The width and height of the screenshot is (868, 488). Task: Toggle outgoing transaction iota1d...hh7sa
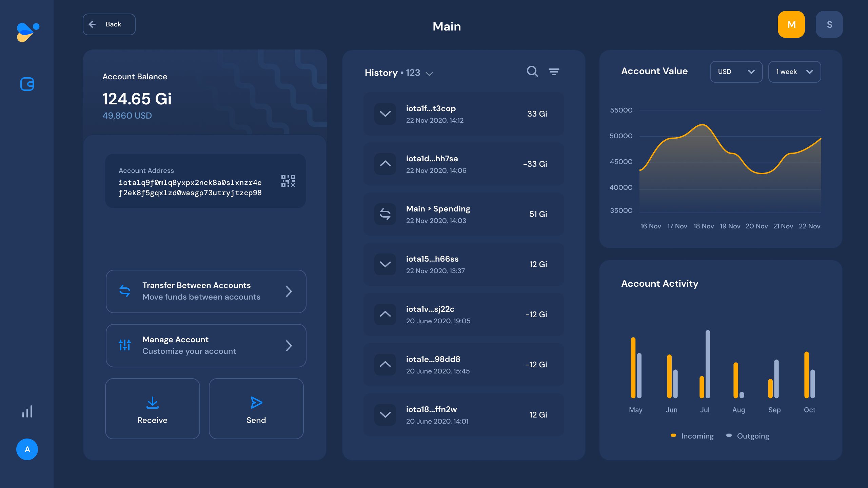tap(385, 163)
